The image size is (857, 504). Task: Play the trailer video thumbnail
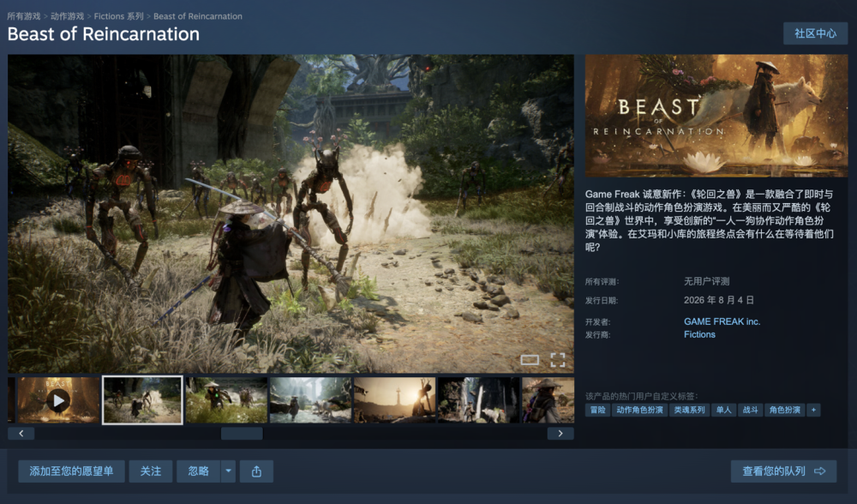58,400
